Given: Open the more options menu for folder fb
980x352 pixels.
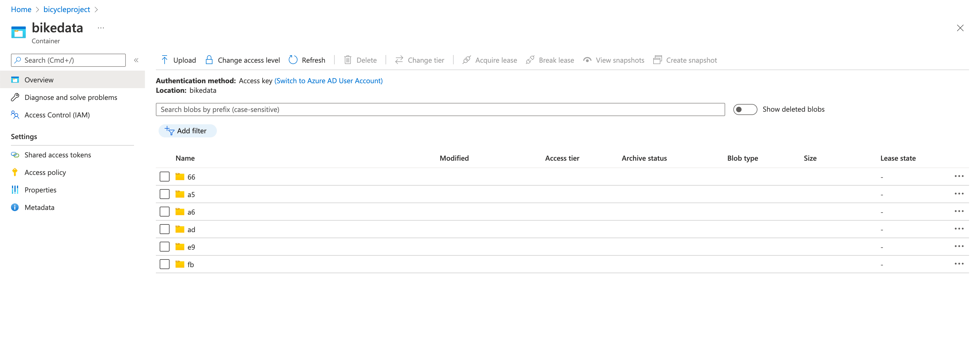Looking at the screenshot, I should (x=958, y=264).
